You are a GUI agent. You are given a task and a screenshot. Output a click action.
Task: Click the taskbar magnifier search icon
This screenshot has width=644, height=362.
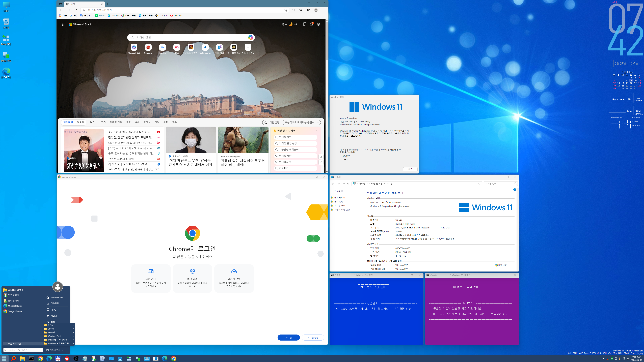(x=13, y=358)
